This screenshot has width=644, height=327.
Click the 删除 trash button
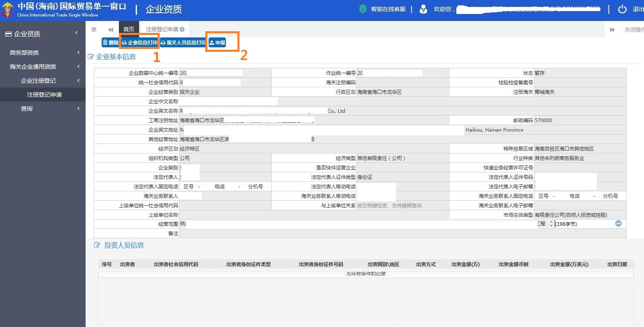tap(110, 42)
